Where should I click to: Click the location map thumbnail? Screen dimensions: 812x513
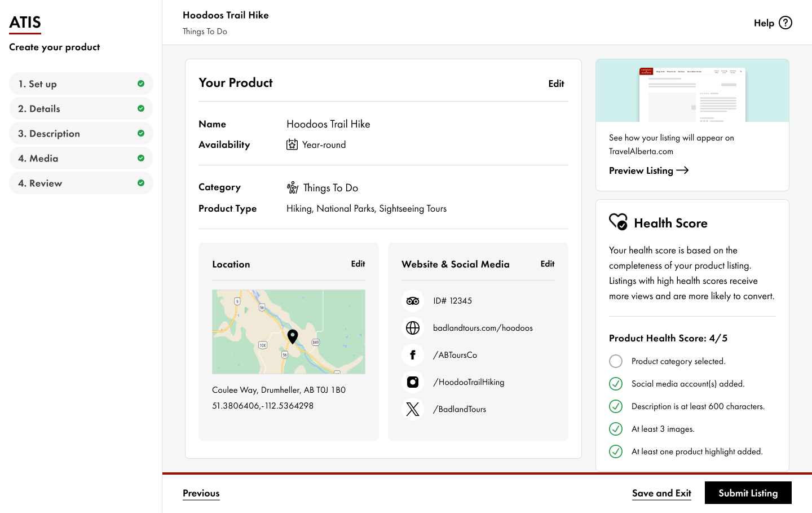pyautogui.click(x=289, y=332)
